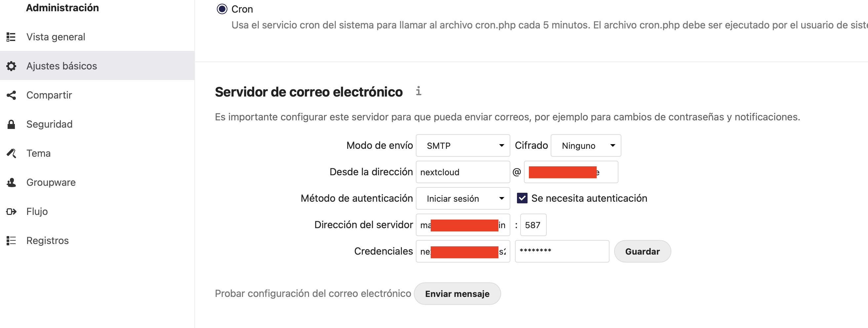Image resolution: width=868 pixels, height=328 pixels.
Task: Click the Enviar mensaje button
Action: click(457, 294)
